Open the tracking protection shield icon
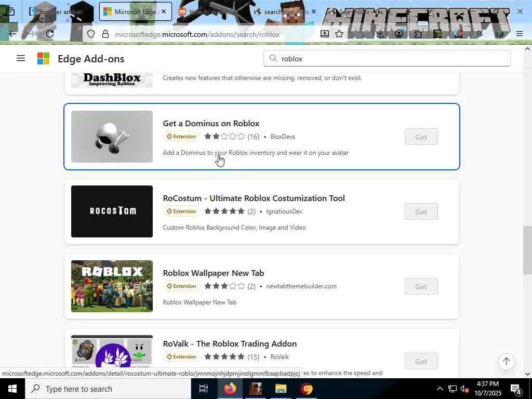532x399 pixels. pos(91,34)
